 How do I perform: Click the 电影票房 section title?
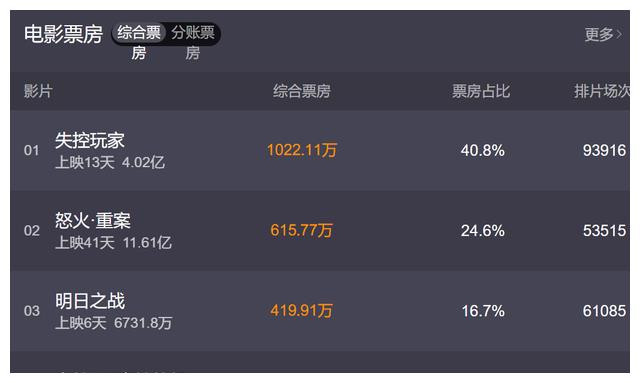pyautogui.click(x=63, y=34)
